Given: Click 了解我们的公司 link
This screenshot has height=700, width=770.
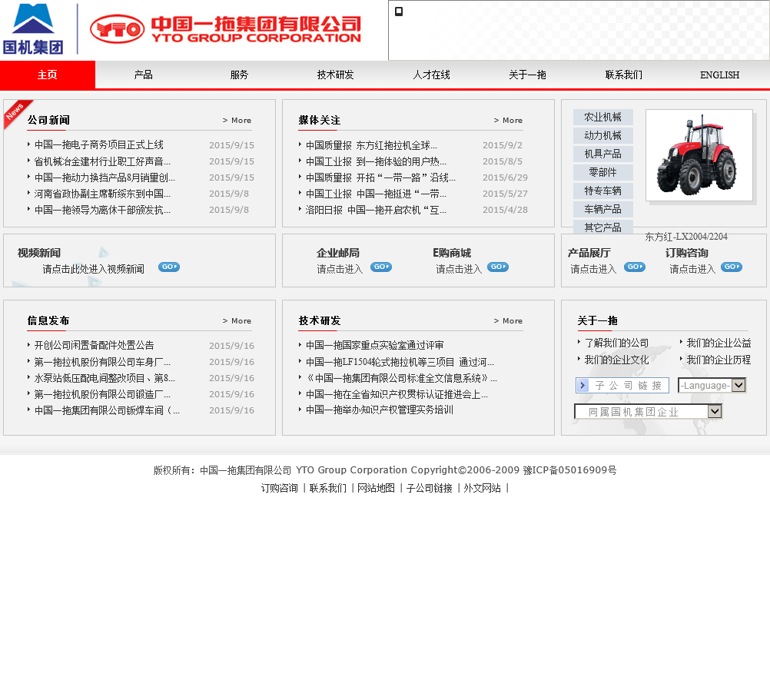Looking at the screenshot, I should pos(616,343).
